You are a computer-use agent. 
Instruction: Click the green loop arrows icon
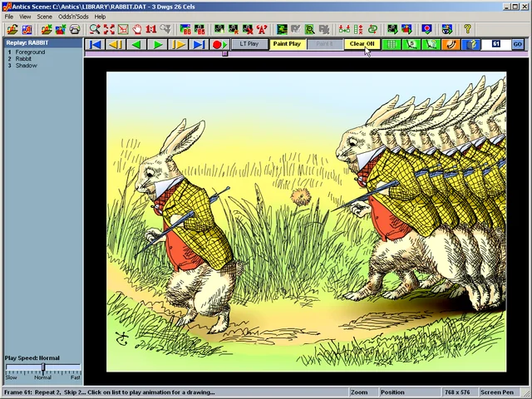(372, 30)
